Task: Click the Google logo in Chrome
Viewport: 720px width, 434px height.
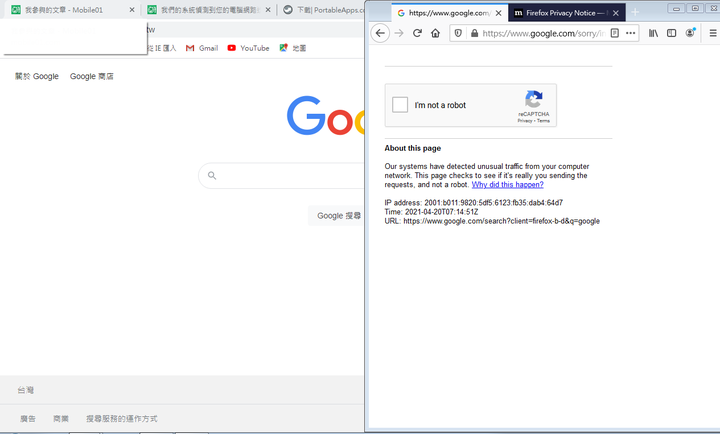Action: [x=325, y=116]
